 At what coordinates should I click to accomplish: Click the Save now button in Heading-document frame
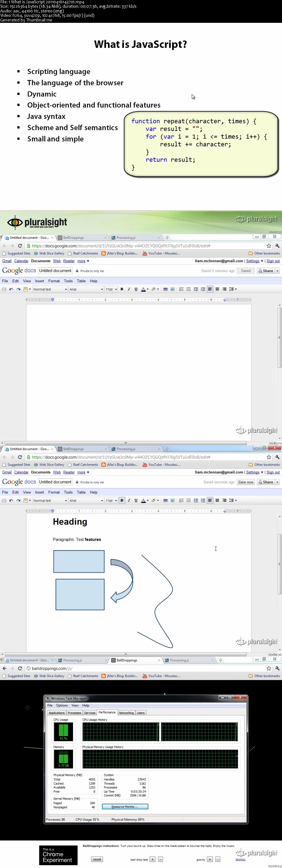point(246,482)
